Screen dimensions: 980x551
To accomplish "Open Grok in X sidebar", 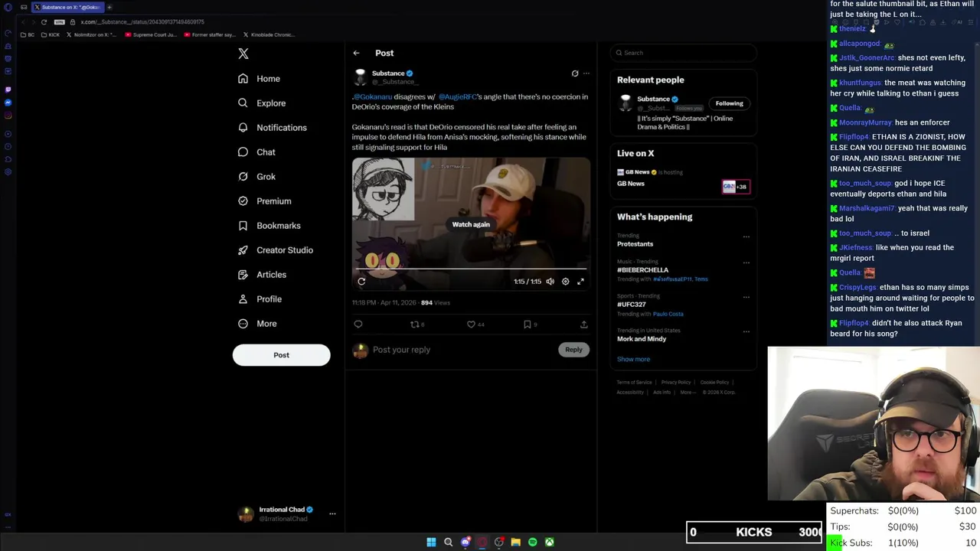I will coord(256,177).
